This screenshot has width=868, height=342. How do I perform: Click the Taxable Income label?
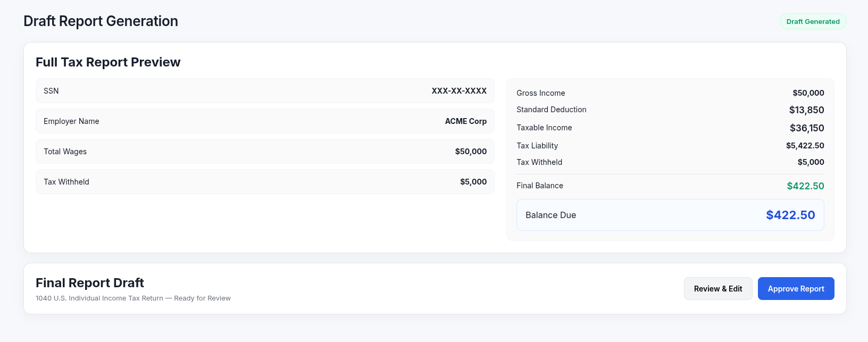coord(544,128)
